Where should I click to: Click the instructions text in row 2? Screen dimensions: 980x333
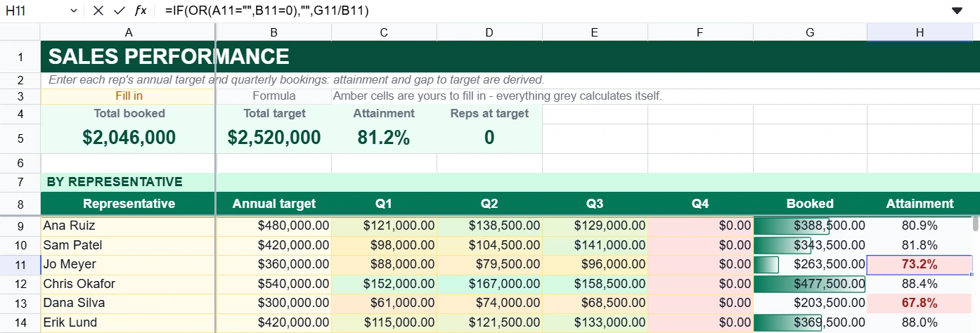coord(297,80)
